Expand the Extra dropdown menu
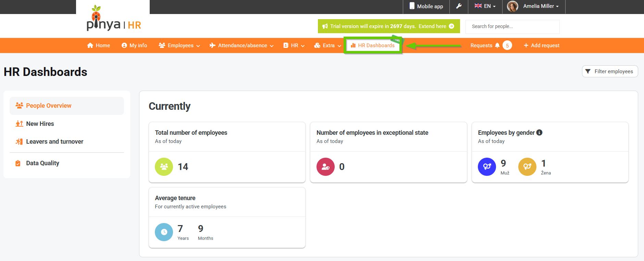Image resolution: width=644 pixels, height=261 pixels. [x=327, y=45]
